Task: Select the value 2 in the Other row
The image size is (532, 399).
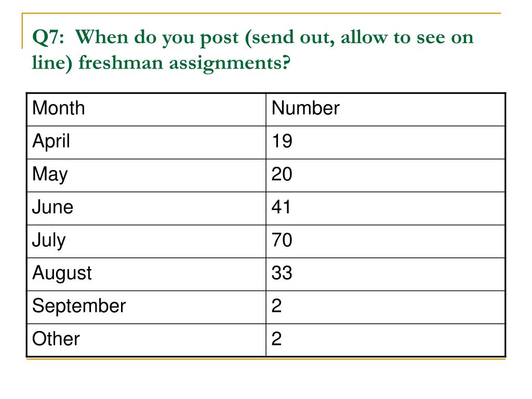Action: [276, 339]
